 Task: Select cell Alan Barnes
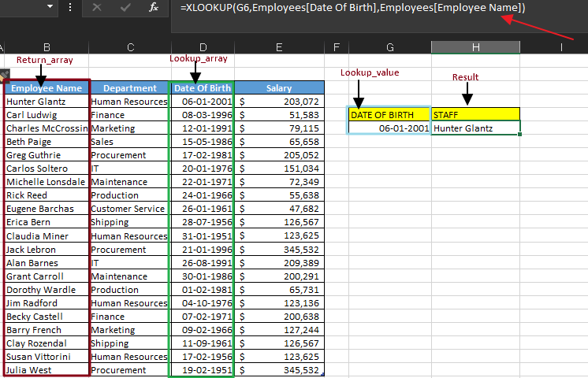(x=47, y=263)
